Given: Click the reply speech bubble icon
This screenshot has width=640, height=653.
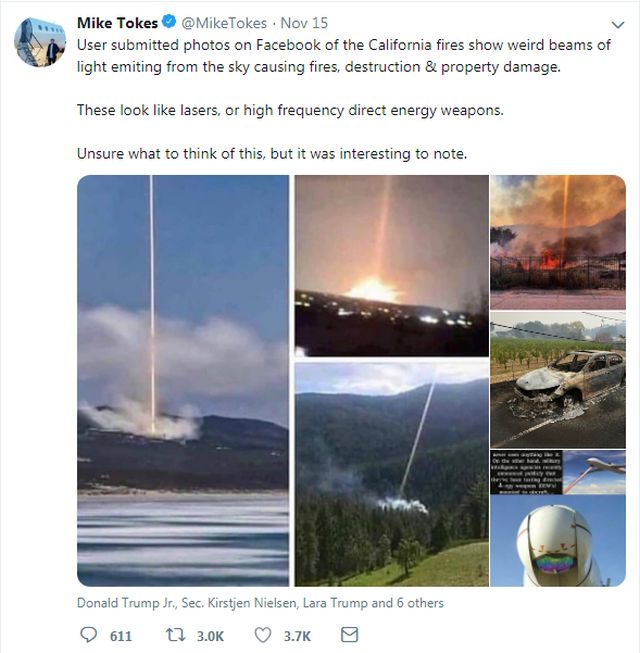Looking at the screenshot, I should [x=89, y=635].
